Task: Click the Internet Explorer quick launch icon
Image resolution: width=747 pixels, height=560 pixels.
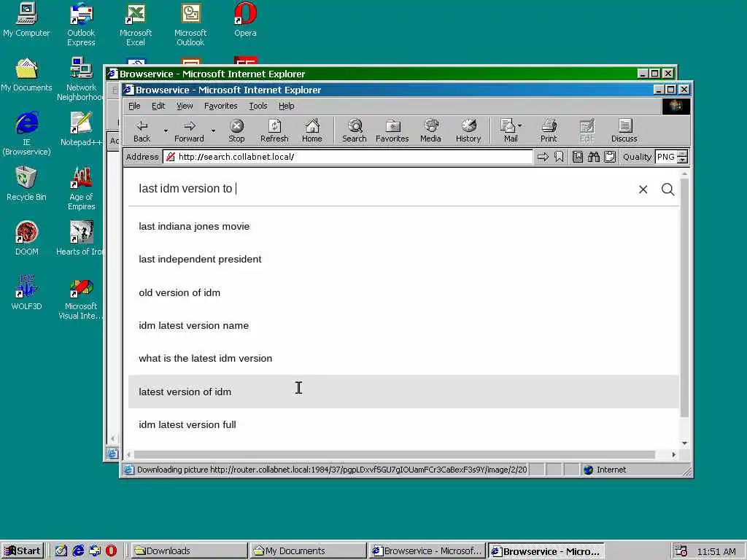Action: click(x=78, y=551)
